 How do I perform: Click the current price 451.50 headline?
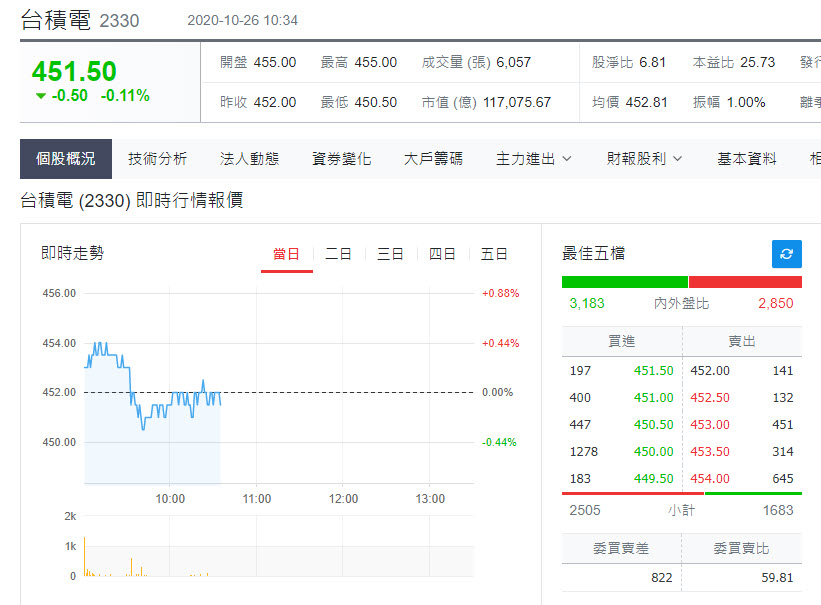tap(74, 71)
